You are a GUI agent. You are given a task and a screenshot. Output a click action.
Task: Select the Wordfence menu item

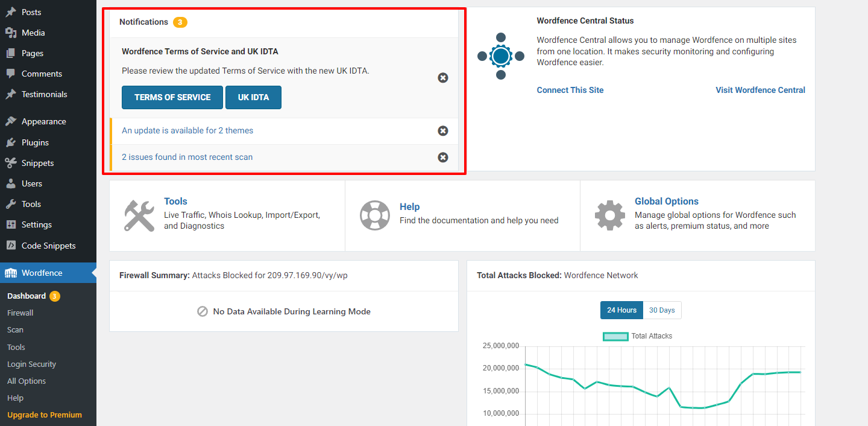coord(48,273)
